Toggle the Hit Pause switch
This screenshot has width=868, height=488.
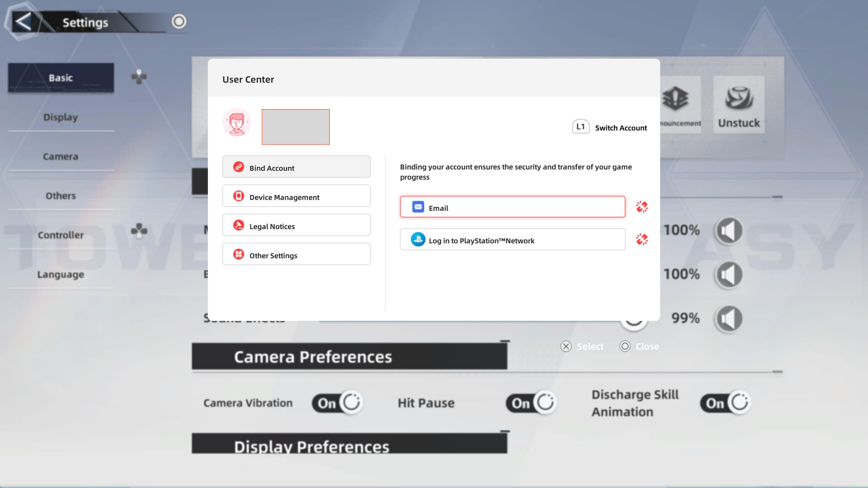click(531, 402)
